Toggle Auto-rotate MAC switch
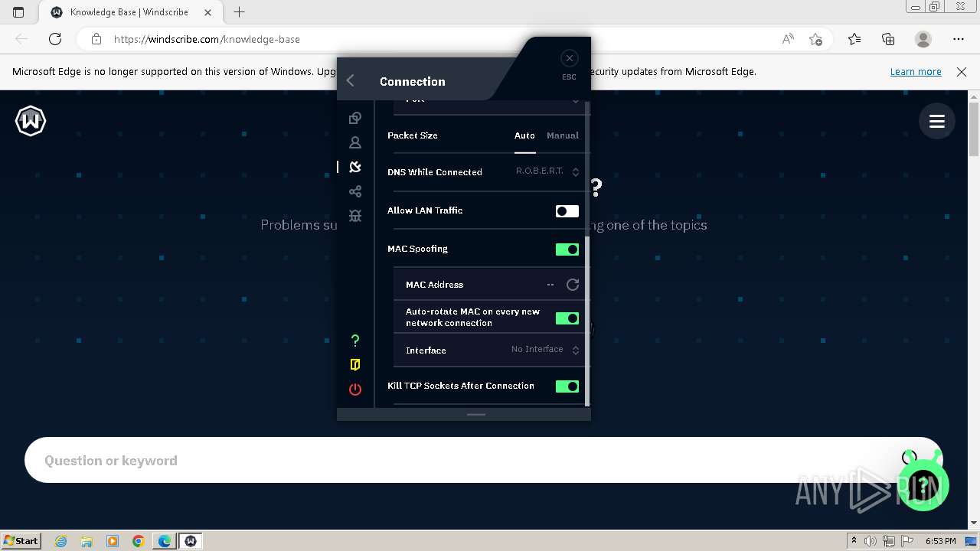The width and height of the screenshot is (980, 551). 567,318
